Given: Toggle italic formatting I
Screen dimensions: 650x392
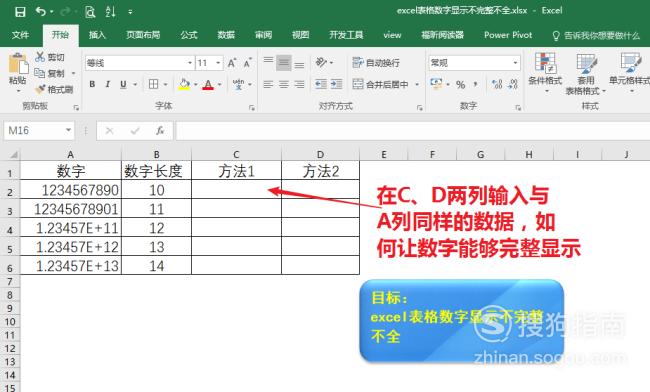Looking at the screenshot, I should pyautogui.click(x=107, y=85).
